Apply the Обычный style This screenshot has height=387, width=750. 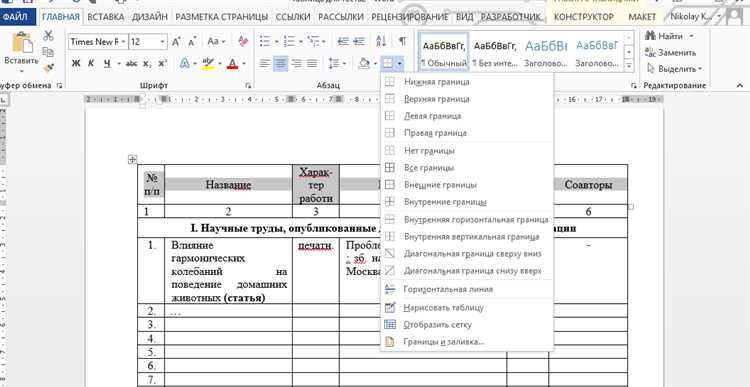(x=444, y=52)
